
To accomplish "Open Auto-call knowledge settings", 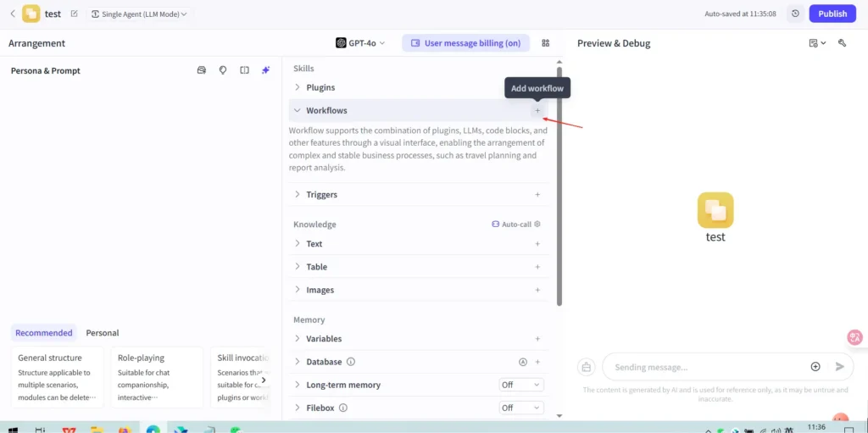I will click(516, 225).
